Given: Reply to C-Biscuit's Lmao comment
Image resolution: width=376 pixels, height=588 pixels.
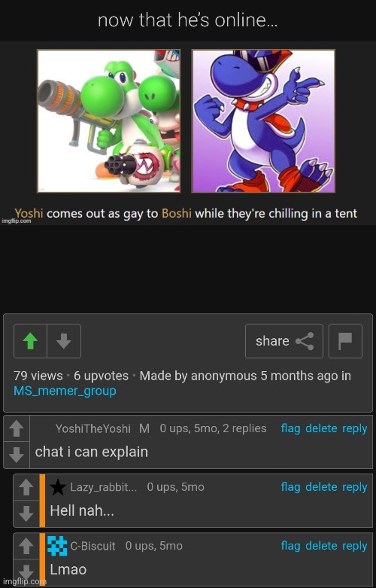Looking at the screenshot, I should click(354, 546).
